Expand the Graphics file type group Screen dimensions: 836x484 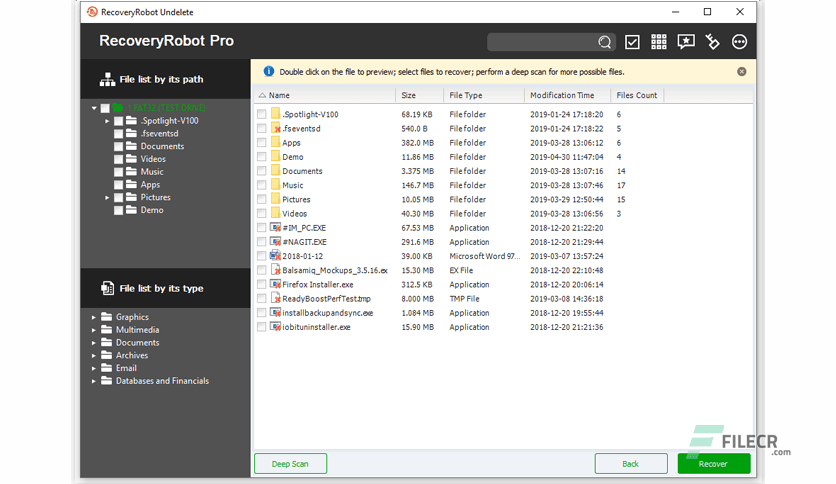(x=94, y=317)
